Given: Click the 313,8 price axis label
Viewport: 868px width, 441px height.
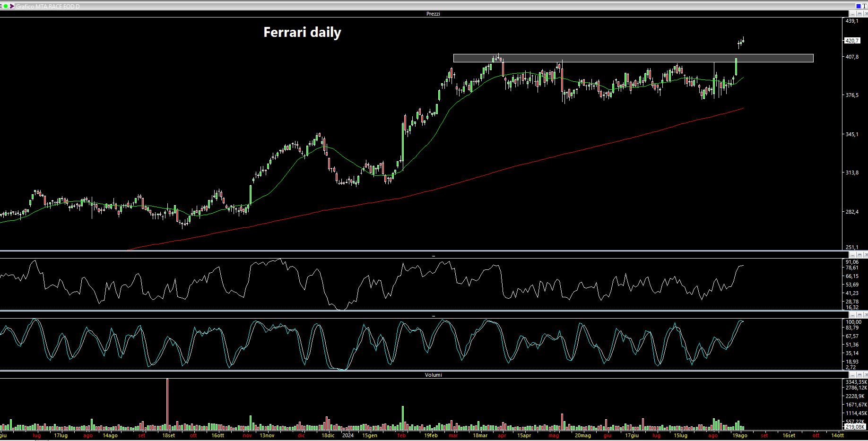Looking at the screenshot, I should 852,173.
